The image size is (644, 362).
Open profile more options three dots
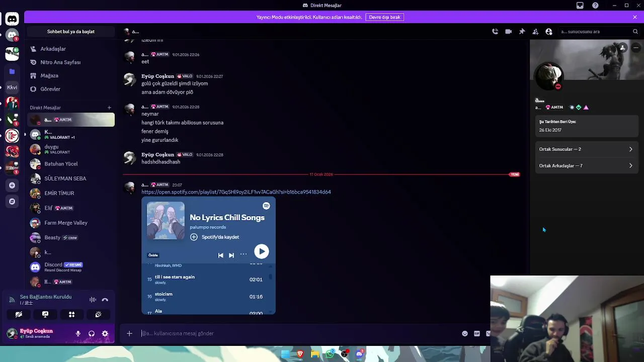point(636,48)
